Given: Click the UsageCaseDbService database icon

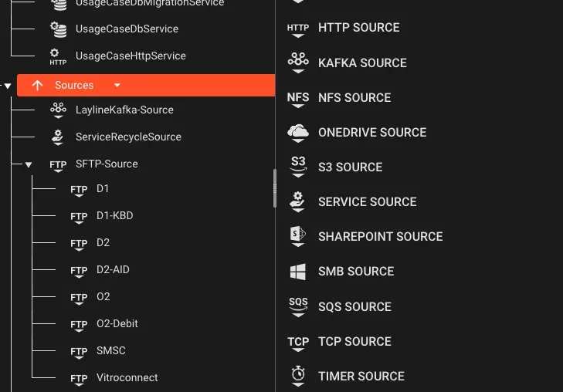Looking at the screenshot, I should click(58, 29).
